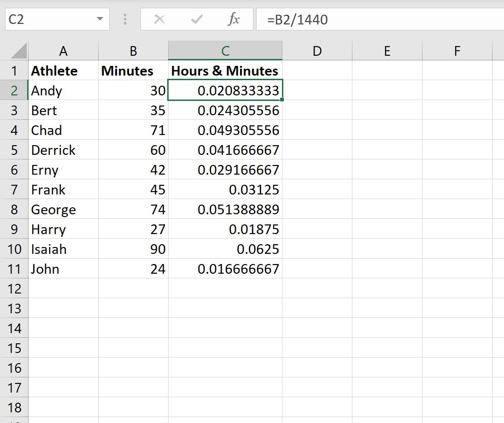Screen dimensions: 504x423
Task: Open the Name Box dropdown arrow
Action: pos(100,19)
